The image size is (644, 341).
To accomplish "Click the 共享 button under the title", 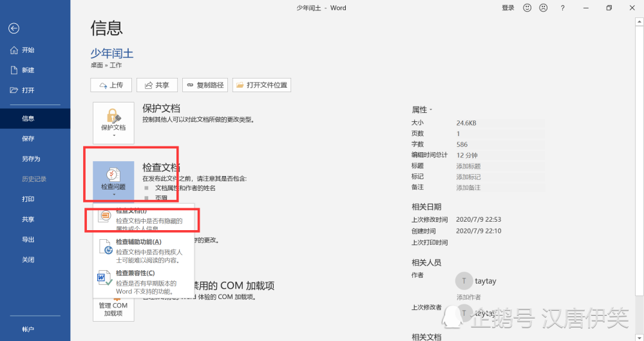I will click(x=157, y=85).
